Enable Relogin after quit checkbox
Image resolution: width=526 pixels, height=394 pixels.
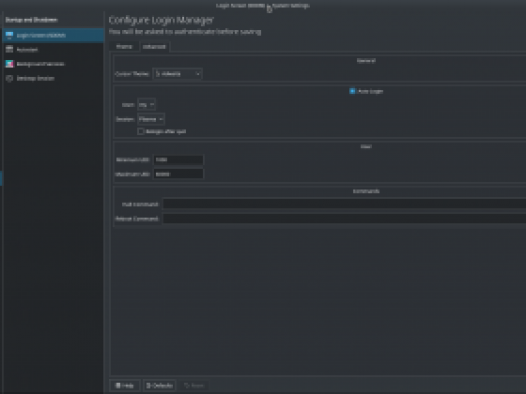[141, 131]
